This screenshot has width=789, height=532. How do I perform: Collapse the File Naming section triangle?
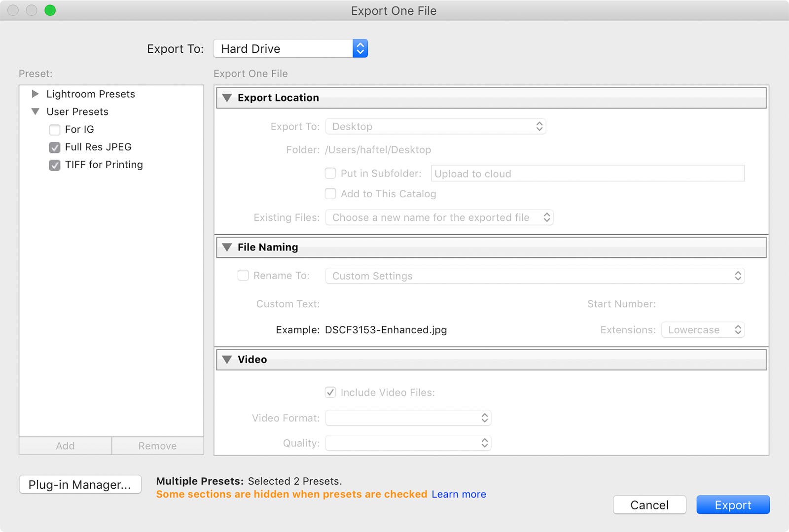(x=227, y=247)
